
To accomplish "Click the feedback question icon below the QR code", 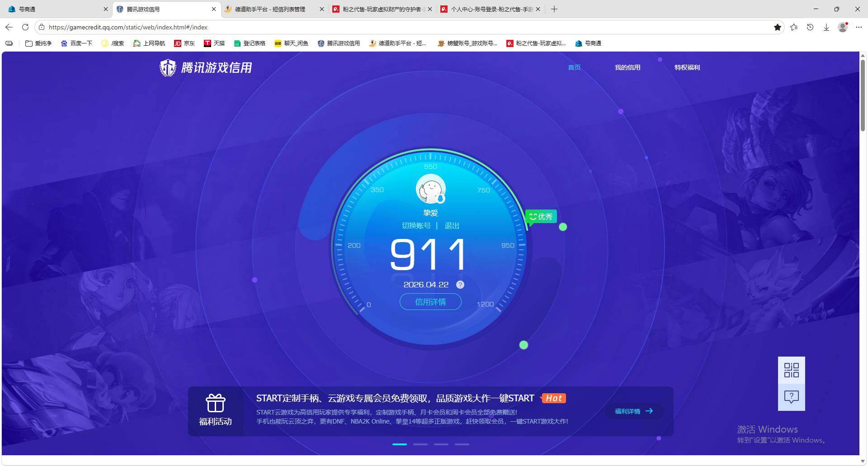I will click(791, 397).
